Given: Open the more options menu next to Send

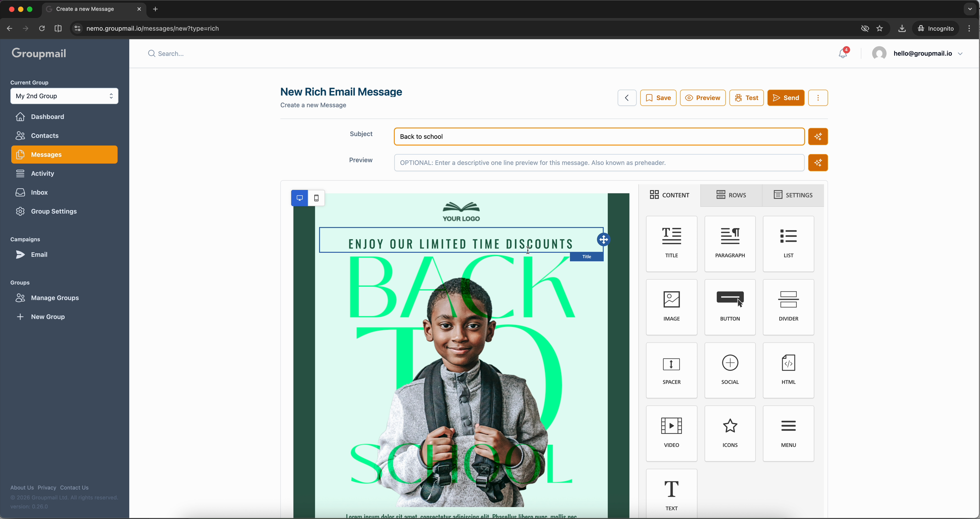Looking at the screenshot, I should [818, 97].
